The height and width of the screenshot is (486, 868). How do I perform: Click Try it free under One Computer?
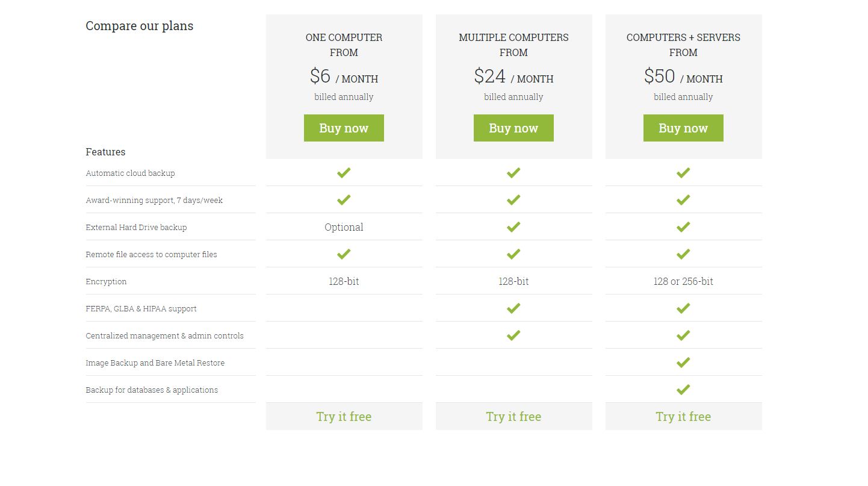click(x=344, y=416)
